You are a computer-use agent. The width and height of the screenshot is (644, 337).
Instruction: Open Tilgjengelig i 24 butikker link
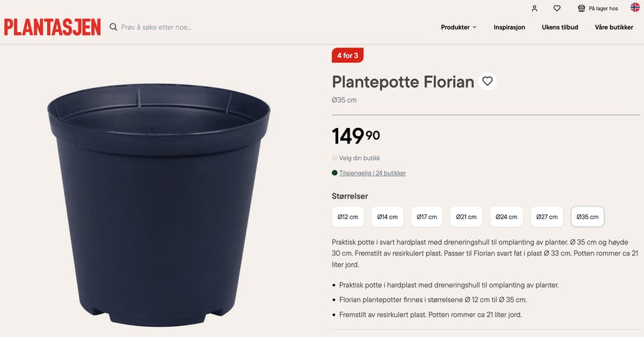(372, 173)
